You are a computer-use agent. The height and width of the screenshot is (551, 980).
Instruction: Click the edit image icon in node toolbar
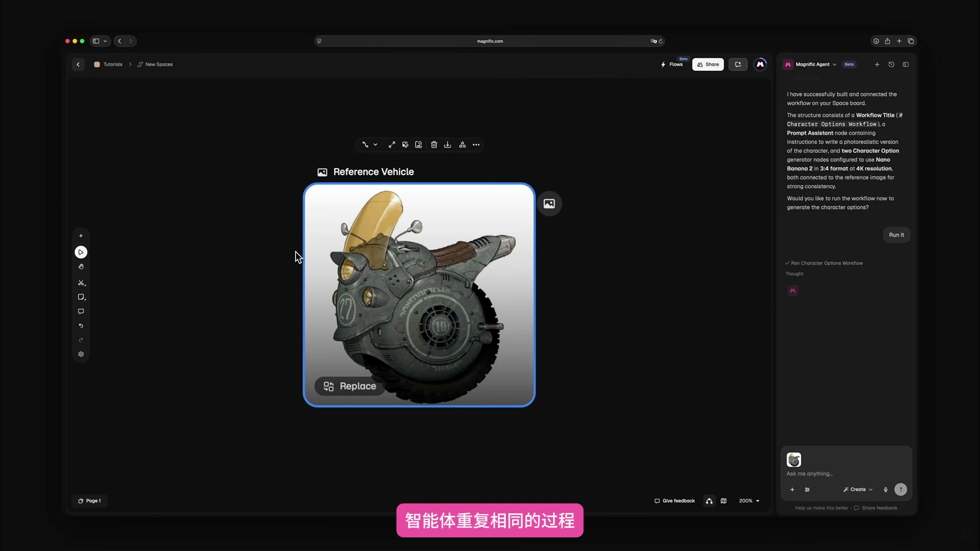point(405,145)
